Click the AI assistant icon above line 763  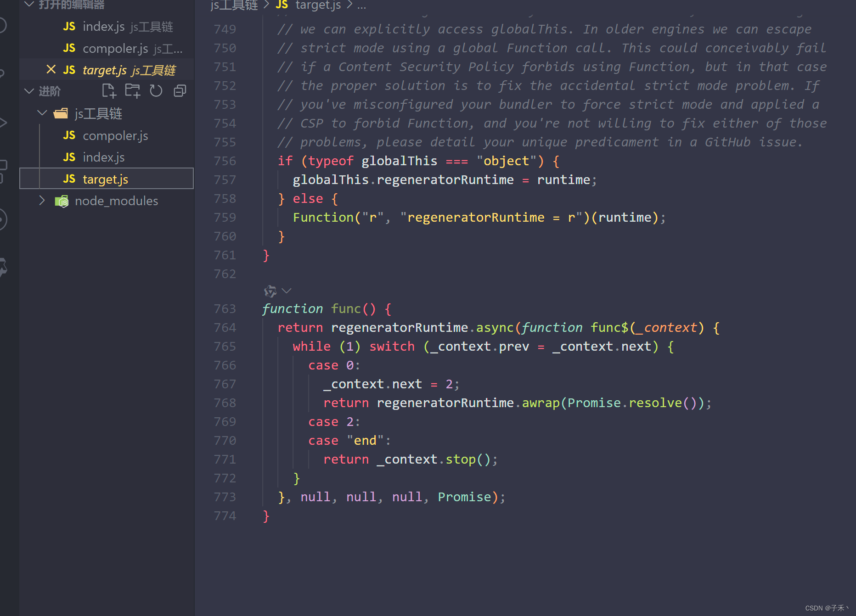click(x=270, y=291)
